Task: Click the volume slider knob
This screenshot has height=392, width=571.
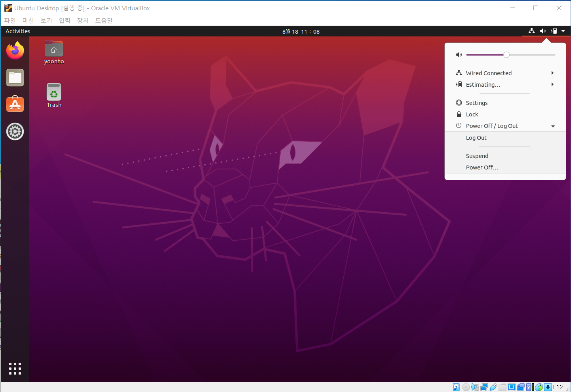Action: (x=506, y=55)
